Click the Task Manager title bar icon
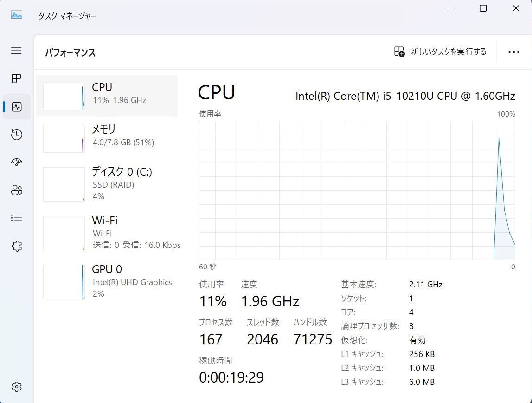The width and height of the screenshot is (532, 403). (17, 15)
